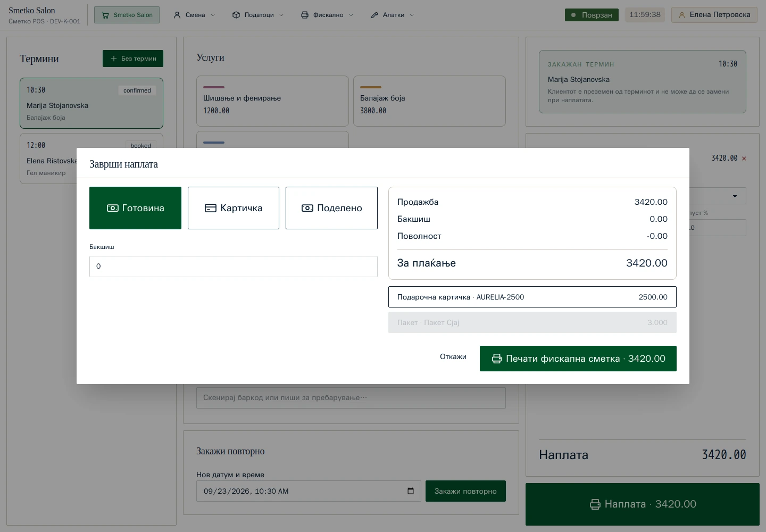The image size is (766, 532).
Task: Click the greyed-out Пакет row showing 3.000
Action: pyautogui.click(x=532, y=322)
